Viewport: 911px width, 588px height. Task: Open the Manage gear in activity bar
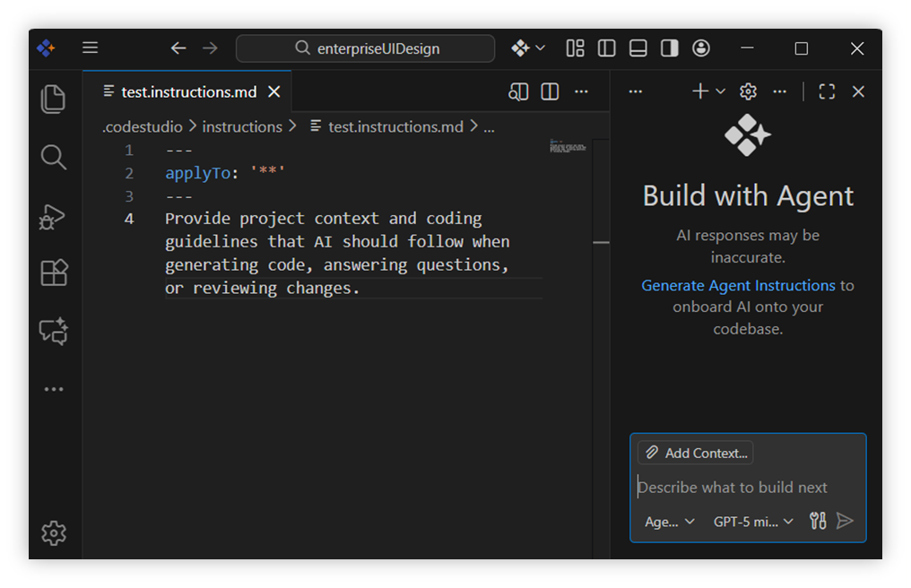[54, 532]
